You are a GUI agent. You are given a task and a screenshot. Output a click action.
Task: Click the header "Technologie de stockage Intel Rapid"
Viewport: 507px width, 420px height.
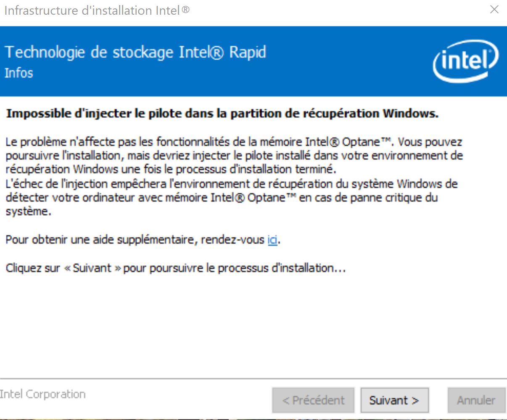pos(135,53)
